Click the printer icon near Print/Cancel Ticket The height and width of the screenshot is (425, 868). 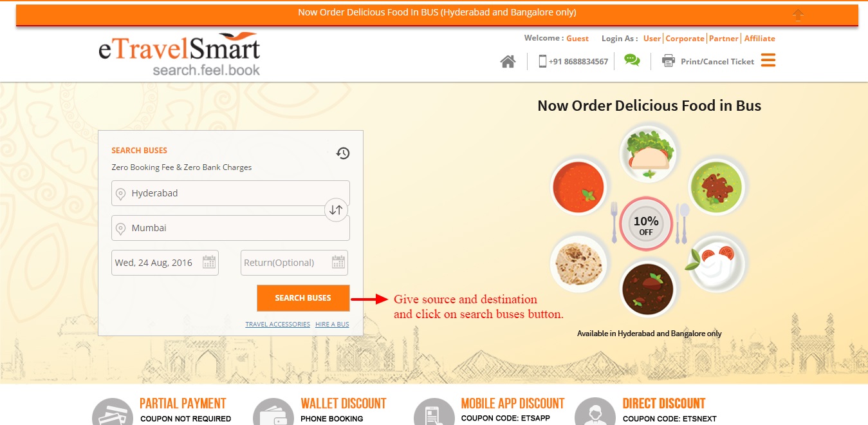click(x=669, y=61)
